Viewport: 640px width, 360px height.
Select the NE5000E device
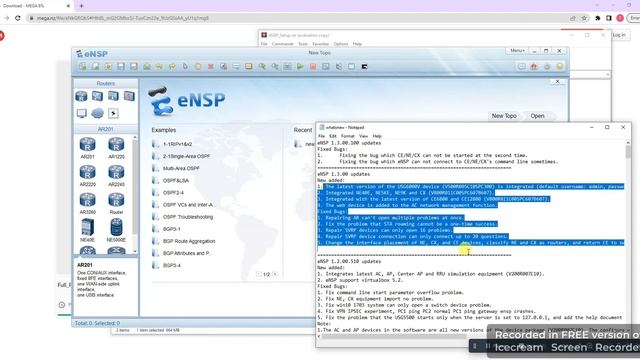(x=116, y=230)
